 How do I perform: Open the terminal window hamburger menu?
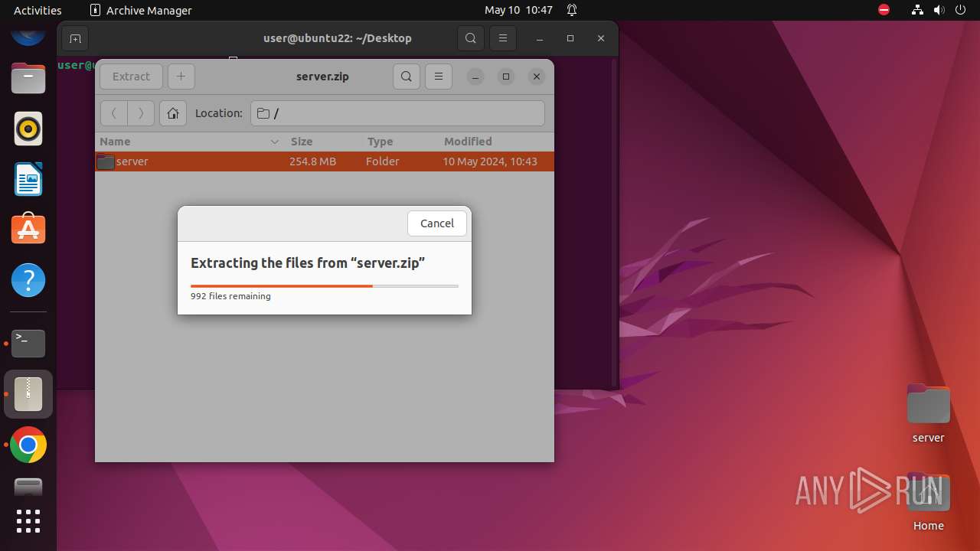tap(503, 38)
